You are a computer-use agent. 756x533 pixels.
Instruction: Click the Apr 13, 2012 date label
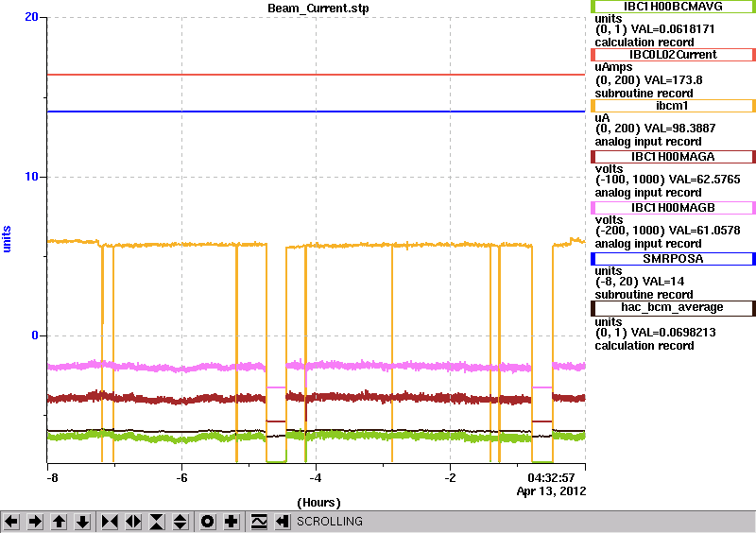pyautogui.click(x=551, y=491)
